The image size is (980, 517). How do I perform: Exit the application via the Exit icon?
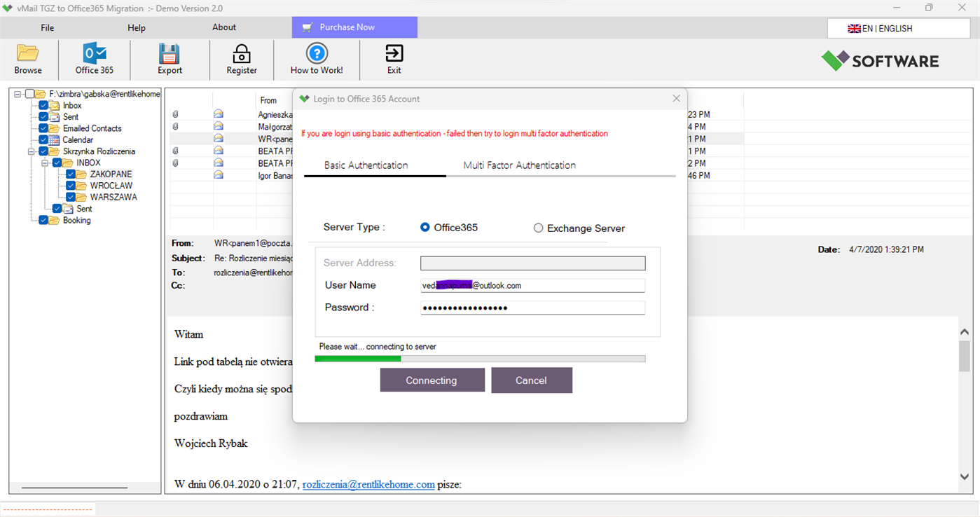click(394, 60)
